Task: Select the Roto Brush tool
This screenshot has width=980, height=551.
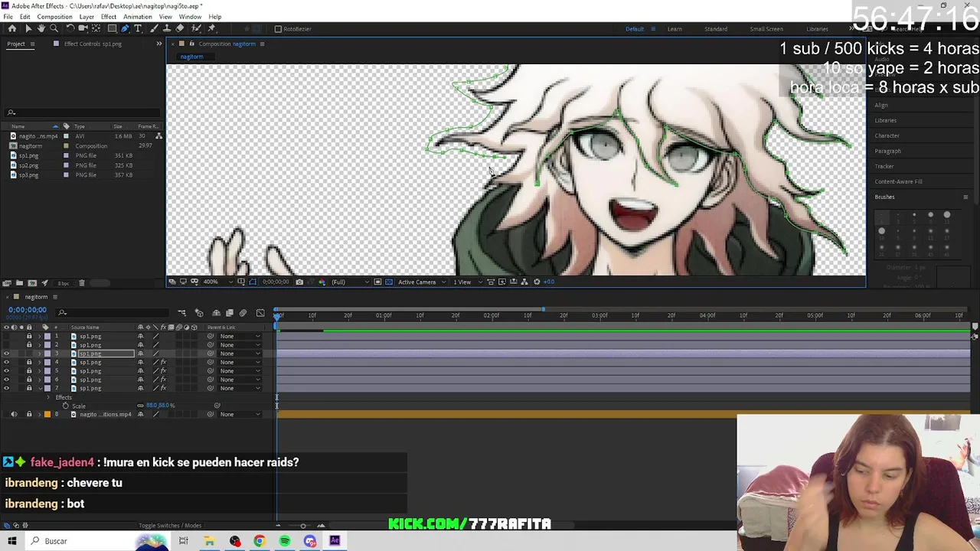Action: 196,28
